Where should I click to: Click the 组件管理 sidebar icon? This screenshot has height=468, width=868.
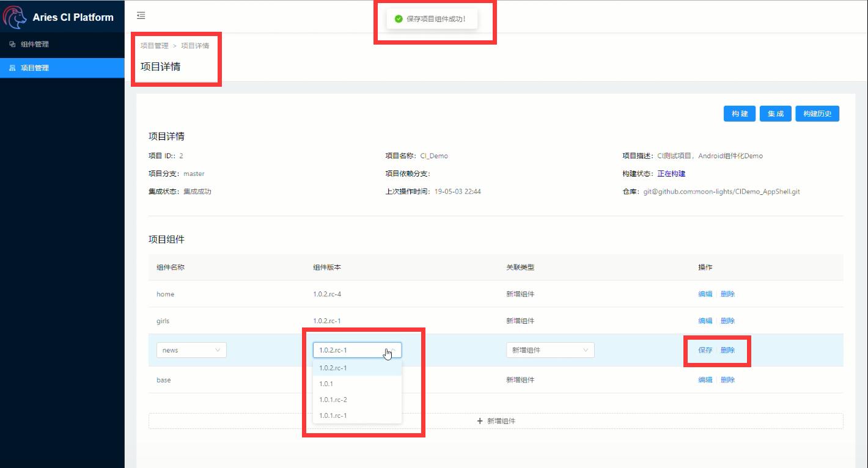pos(12,44)
